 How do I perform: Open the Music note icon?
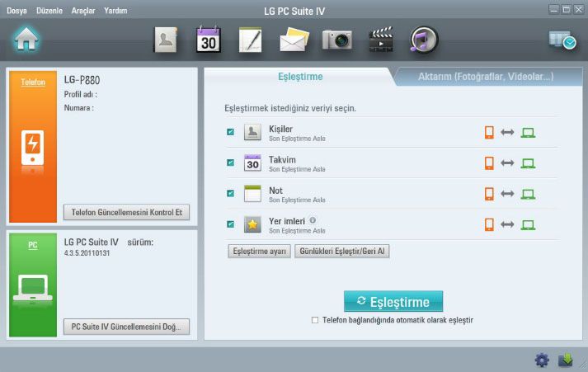[424, 40]
